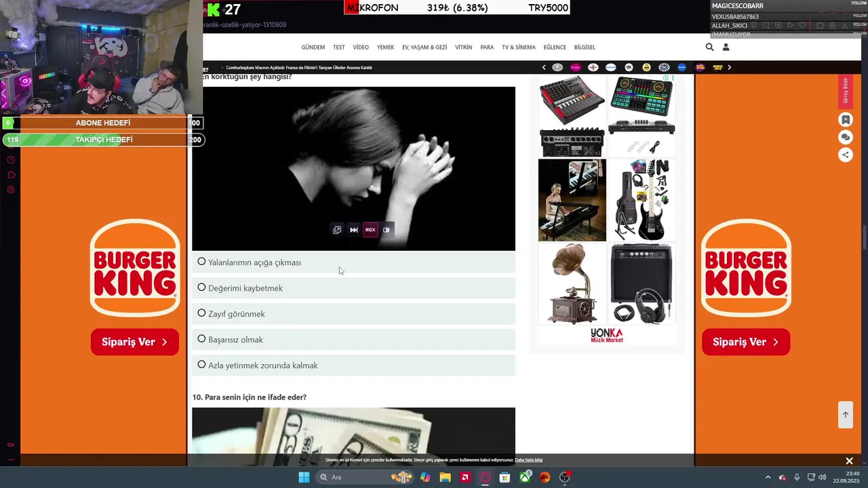Open the EĞLENCE menu item

coord(555,47)
